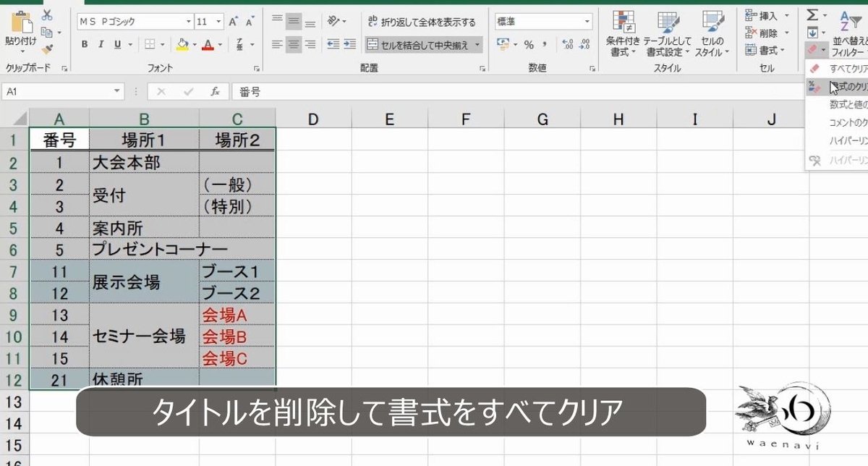Apply bold formatting to selection
This screenshot has height=466, width=868.
coord(86,45)
